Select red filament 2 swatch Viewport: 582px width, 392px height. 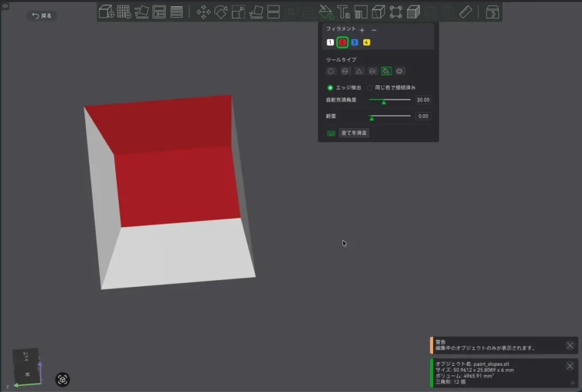tap(342, 42)
